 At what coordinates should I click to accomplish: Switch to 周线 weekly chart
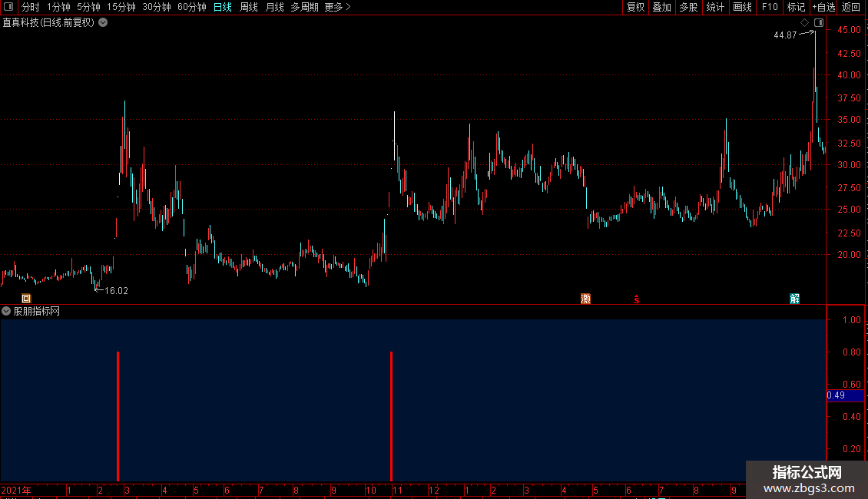[249, 7]
